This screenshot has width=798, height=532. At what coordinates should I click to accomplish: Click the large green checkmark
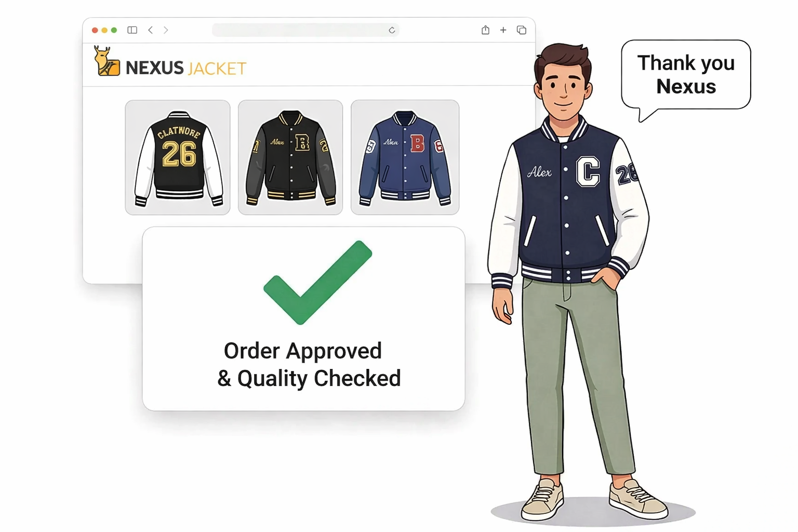coord(317,282)
